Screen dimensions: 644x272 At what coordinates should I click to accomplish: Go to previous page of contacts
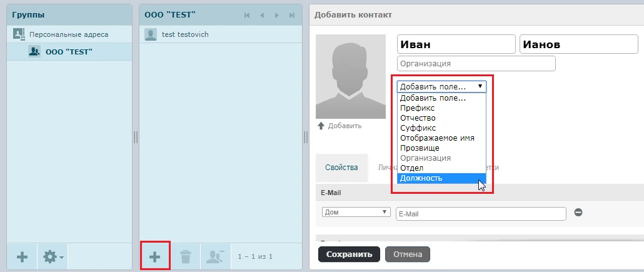pyautogui.click(x=262, y=15)
